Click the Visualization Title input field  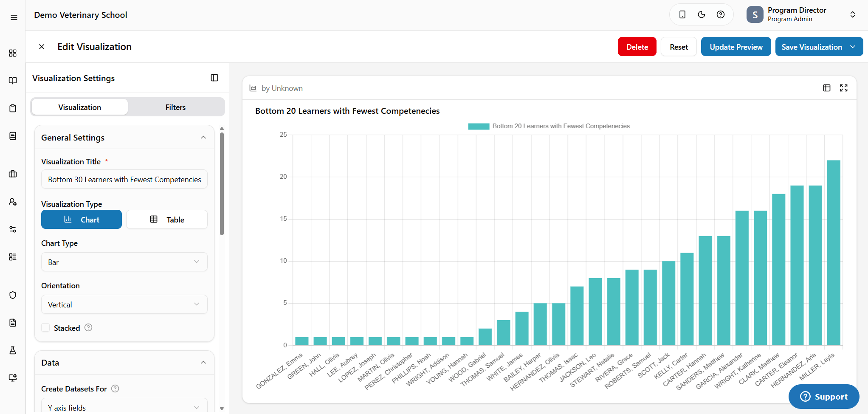click(124, 179)
